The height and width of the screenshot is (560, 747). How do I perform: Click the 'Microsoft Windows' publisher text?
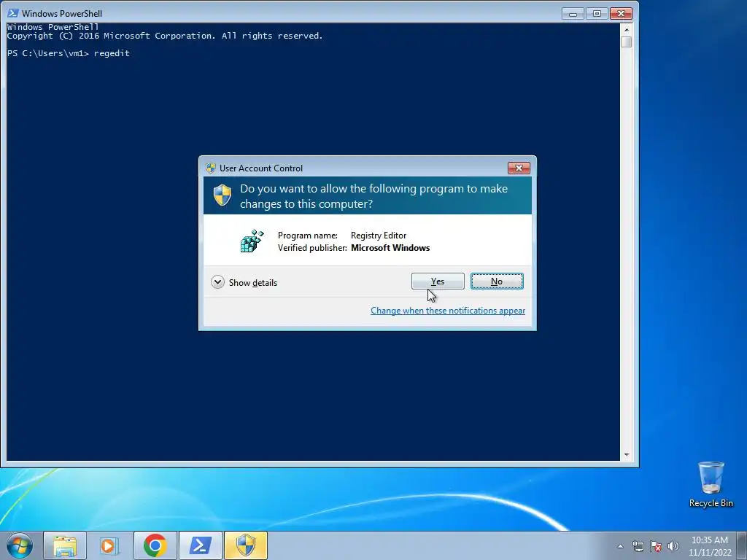390,248
